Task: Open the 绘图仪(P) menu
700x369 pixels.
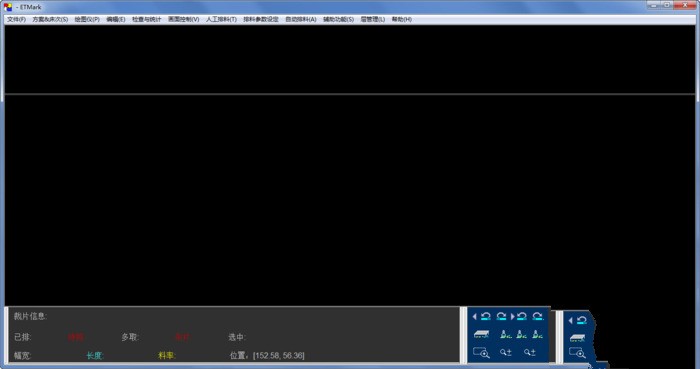Action: [87, 19]
